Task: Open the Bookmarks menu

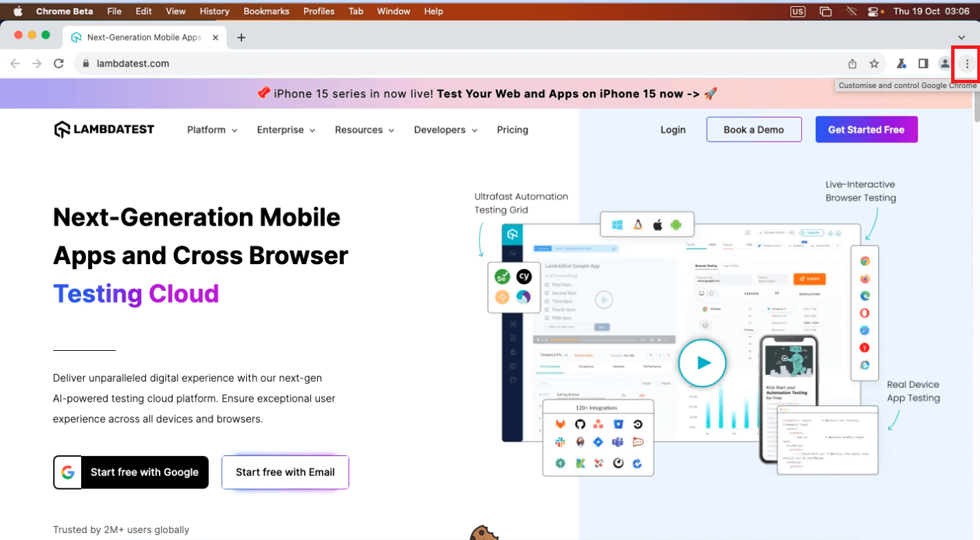Action: 266,11
